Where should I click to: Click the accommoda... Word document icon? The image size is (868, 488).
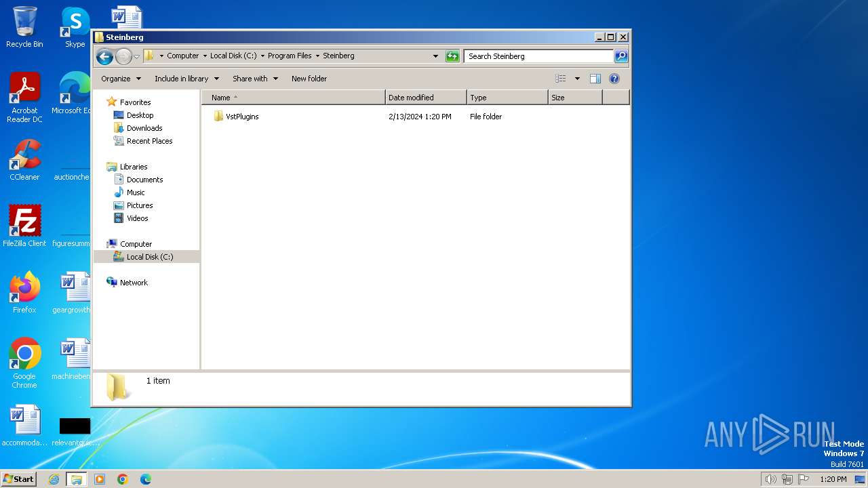[24, 426]
